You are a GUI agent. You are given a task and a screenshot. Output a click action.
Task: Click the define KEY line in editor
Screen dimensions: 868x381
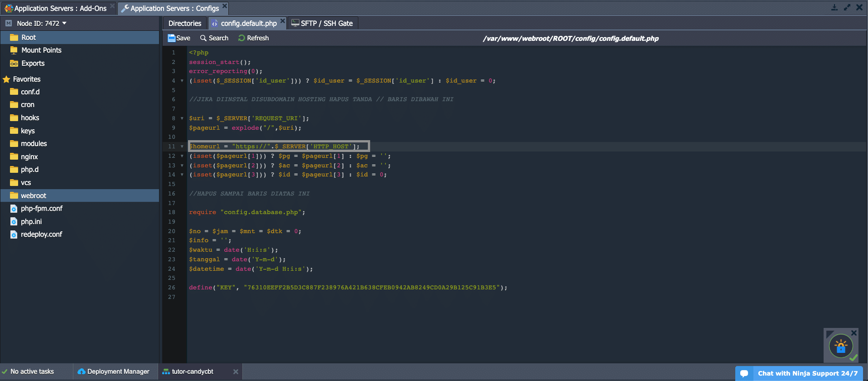click(x=348, y=288)
